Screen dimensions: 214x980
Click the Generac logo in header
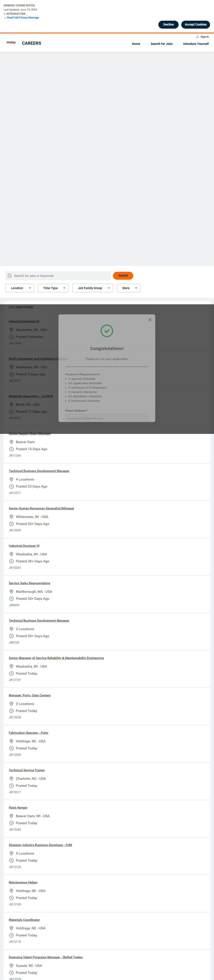coord(11,43)
